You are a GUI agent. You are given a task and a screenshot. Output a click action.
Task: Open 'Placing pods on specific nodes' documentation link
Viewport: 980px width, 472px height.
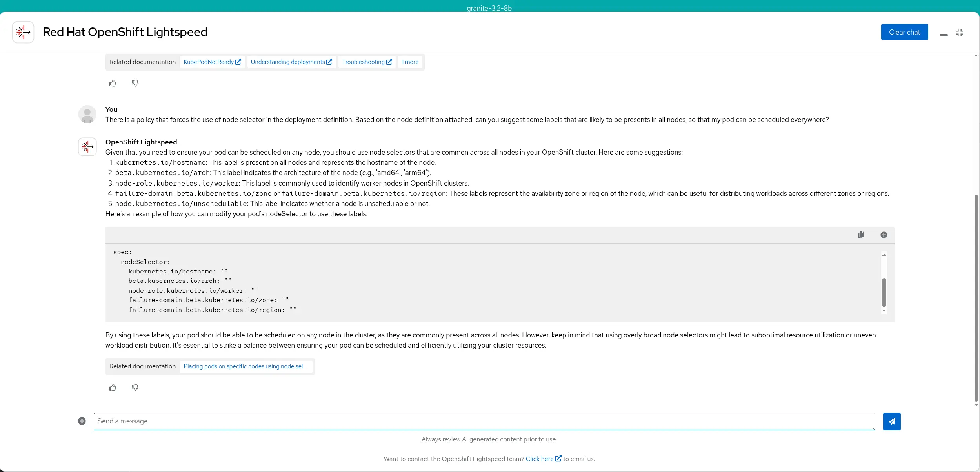tap(246, 366)
